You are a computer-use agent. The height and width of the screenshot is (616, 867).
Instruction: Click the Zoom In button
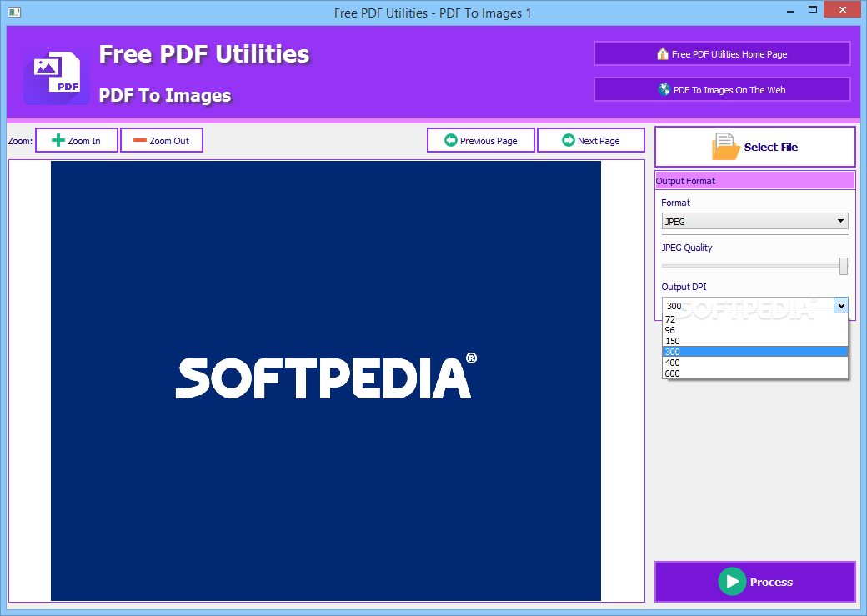77,140
